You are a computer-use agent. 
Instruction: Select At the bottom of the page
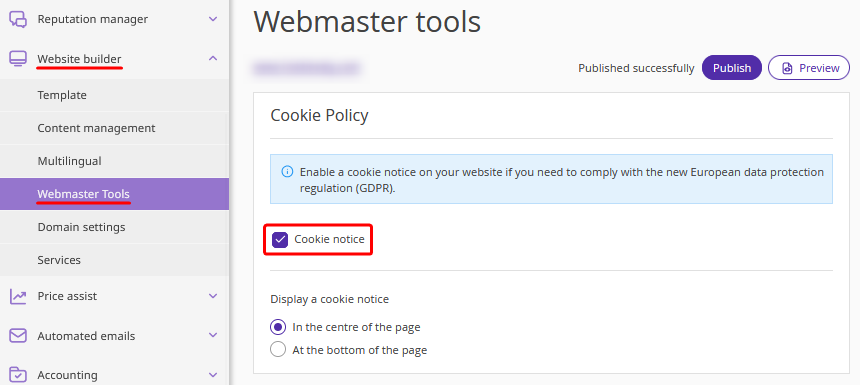pos(278,349)
